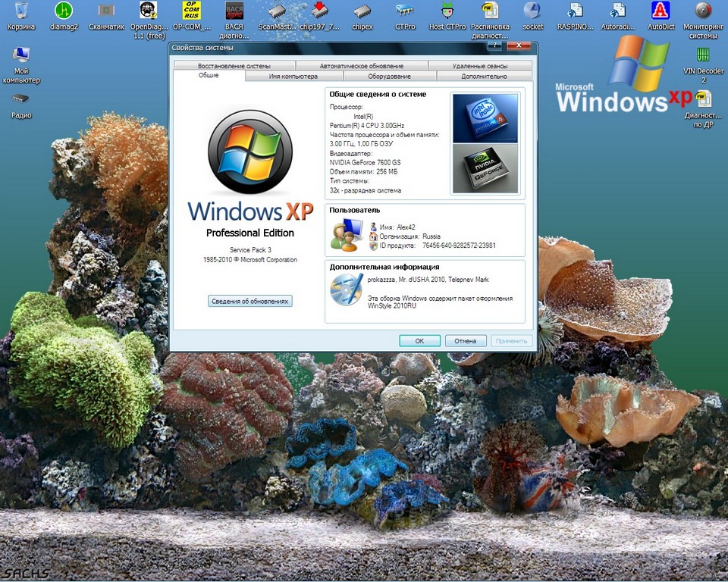Click organization value Russia

point(431,236)
